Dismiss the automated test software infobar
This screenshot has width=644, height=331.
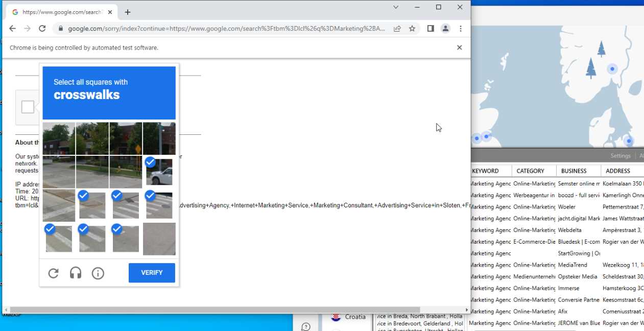[x=459, y=48]
